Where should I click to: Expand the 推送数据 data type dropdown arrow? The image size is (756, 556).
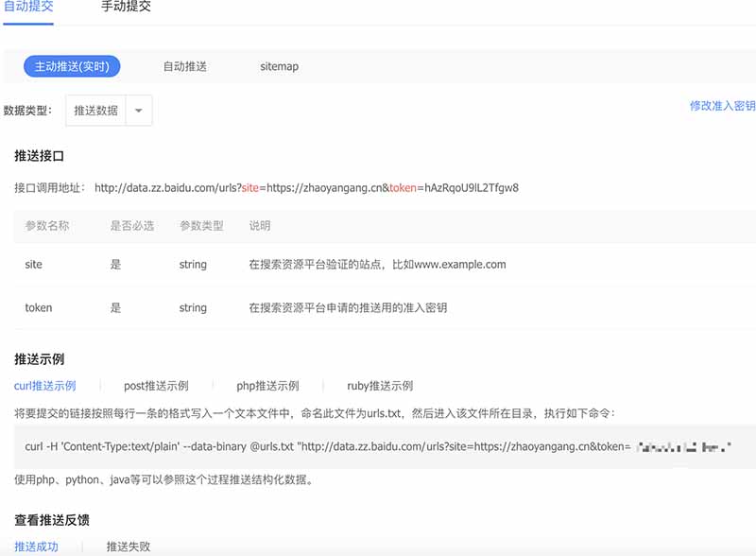138,110
